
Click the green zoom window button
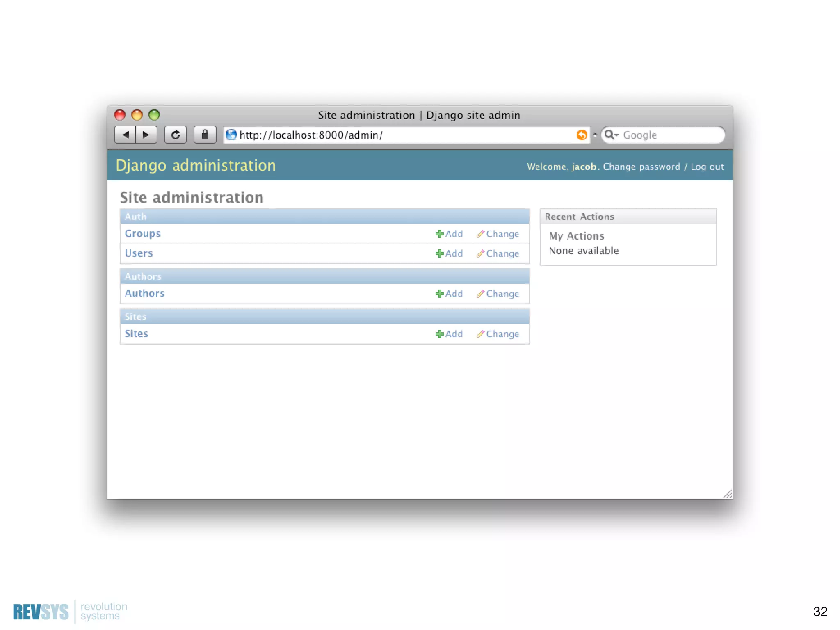154,115
